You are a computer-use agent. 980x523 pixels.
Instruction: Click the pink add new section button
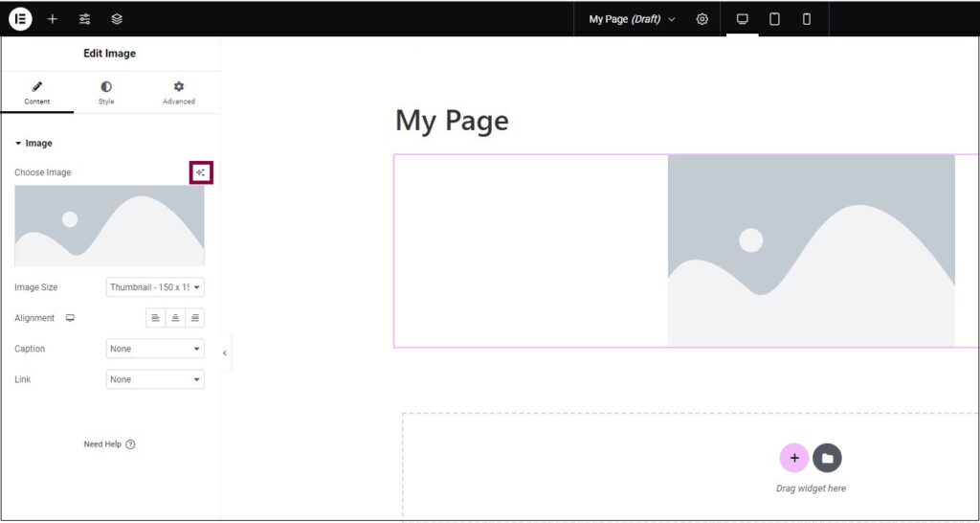(x=793, y=458)
